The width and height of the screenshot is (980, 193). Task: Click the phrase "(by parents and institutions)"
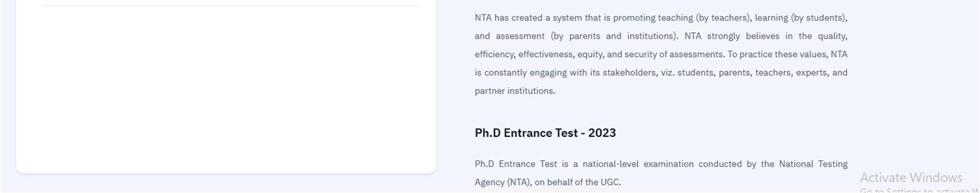click(x=614, y=36)
